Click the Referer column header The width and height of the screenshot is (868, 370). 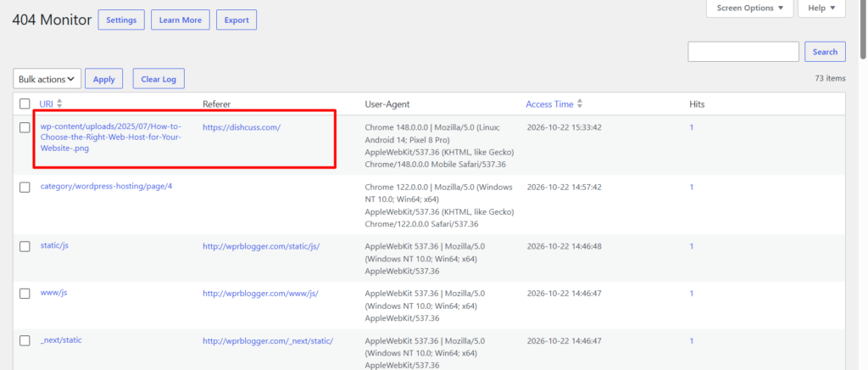click(x=216, y=104)
